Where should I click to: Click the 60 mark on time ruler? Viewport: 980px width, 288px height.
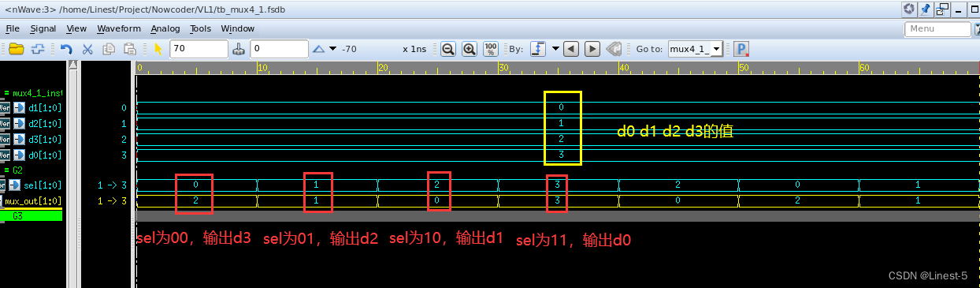point(864,68)
